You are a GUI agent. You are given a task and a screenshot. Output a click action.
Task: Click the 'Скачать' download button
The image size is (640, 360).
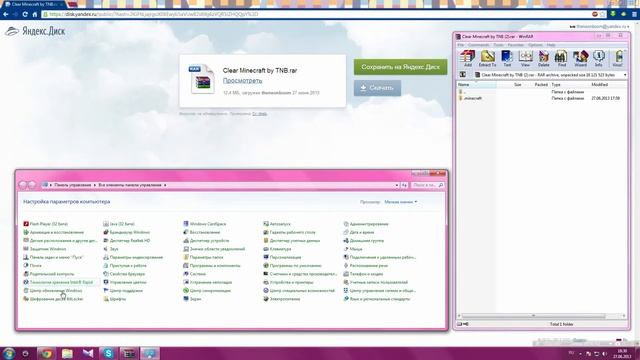377,88
